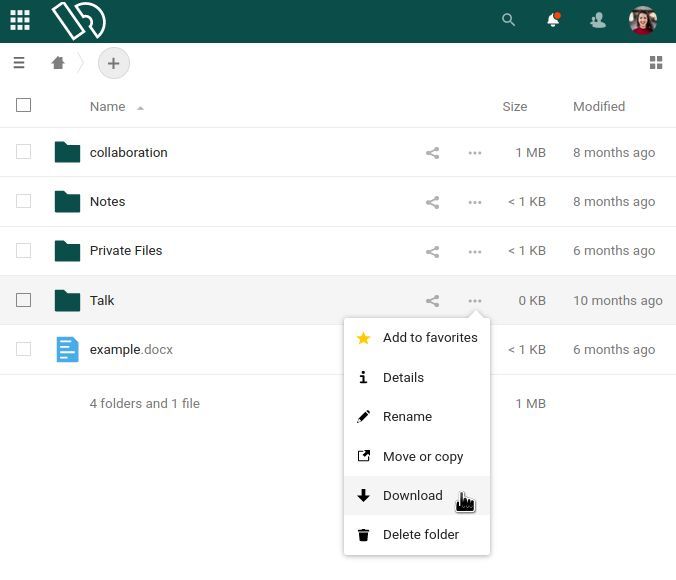Select Rename in the context menu
This screenshot has width=676, height=580.
[407, 416]
